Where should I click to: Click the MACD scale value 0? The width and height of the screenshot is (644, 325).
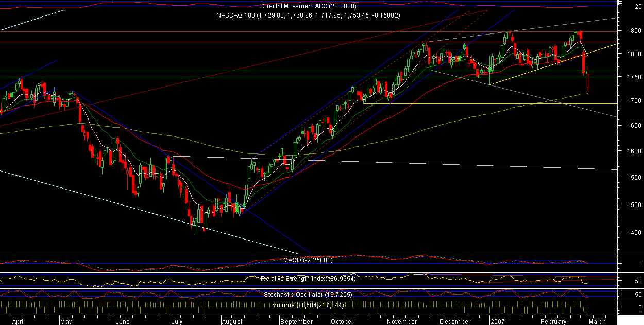[639, 264]
